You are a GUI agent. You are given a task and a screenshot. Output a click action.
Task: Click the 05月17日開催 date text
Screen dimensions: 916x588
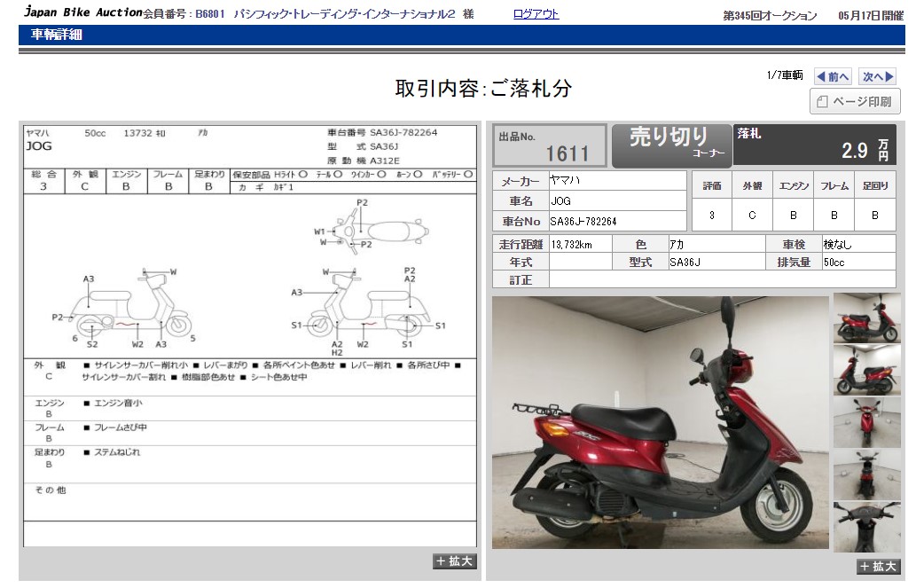[871, 16]
